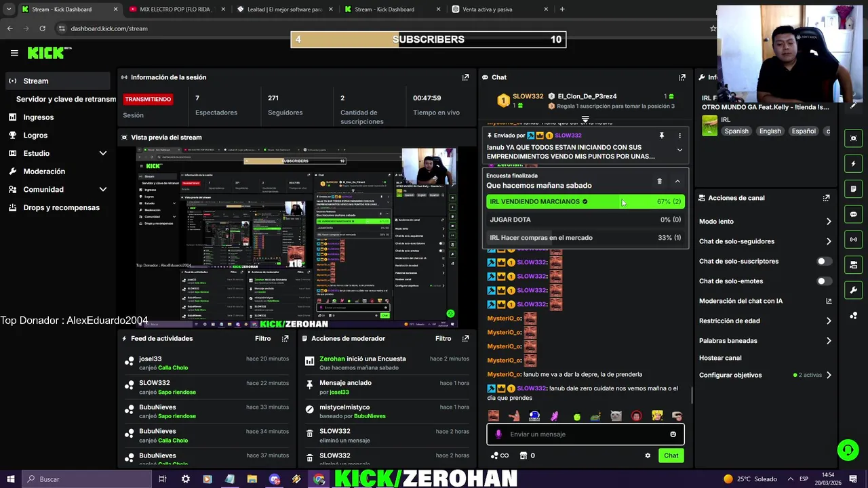868x488 pixels.
Task: Click the lightning bolt icon in right sidebar
Action: (x=853, y=163)
